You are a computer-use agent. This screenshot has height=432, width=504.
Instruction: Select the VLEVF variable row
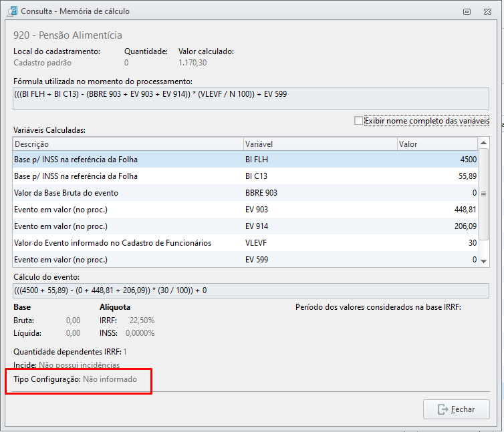(245, 243)
